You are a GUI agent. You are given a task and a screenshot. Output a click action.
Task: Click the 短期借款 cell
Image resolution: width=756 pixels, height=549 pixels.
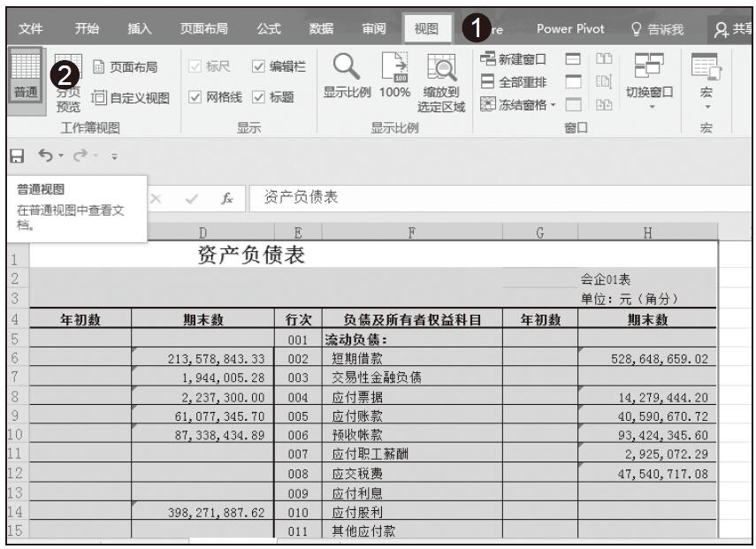point(412,358)
